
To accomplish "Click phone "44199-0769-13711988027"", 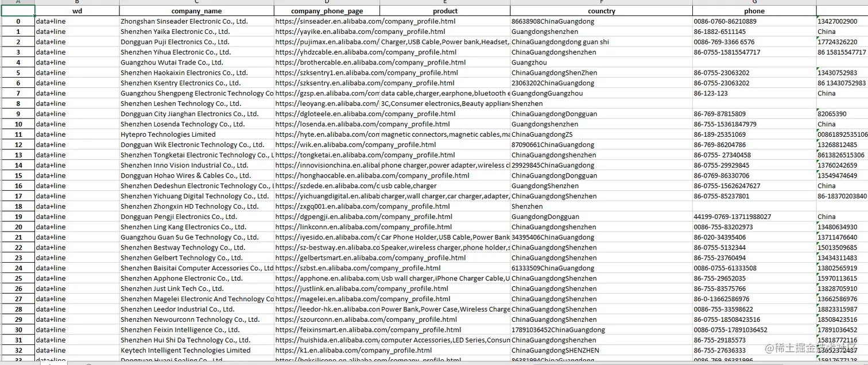I will [754, 217].
